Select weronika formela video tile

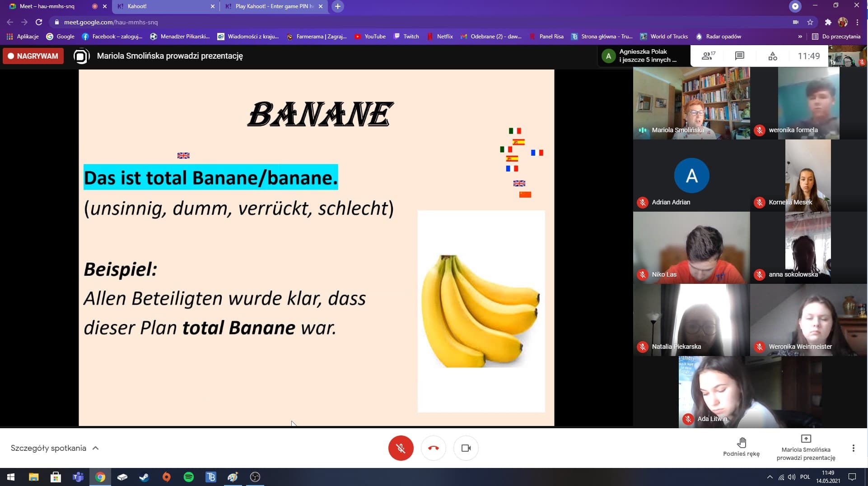tap(808, 103)
